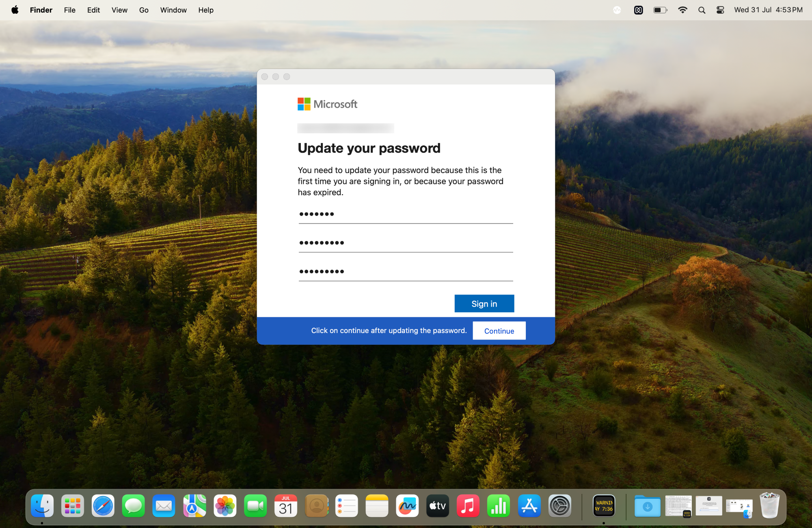Open Photos app in the Dock

[225, 506]
